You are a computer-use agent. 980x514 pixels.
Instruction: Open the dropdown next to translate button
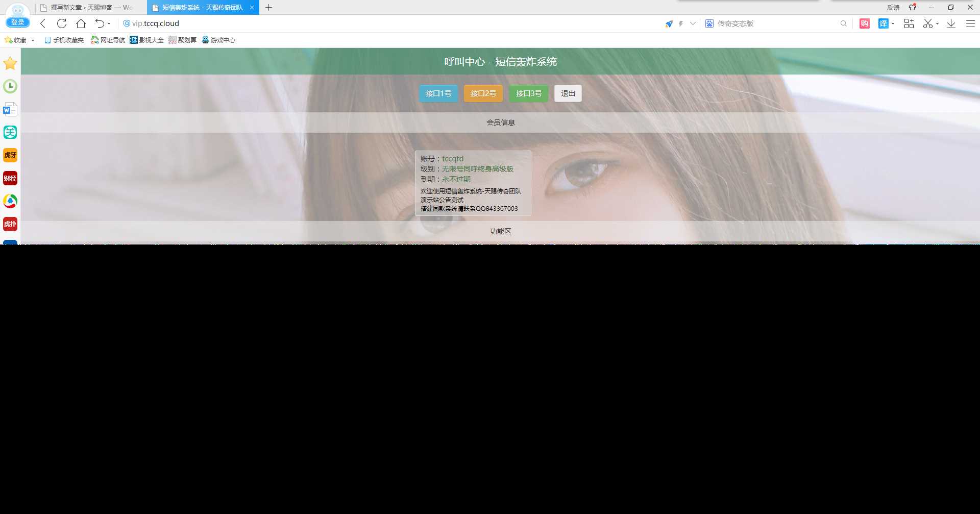(892, 24)
